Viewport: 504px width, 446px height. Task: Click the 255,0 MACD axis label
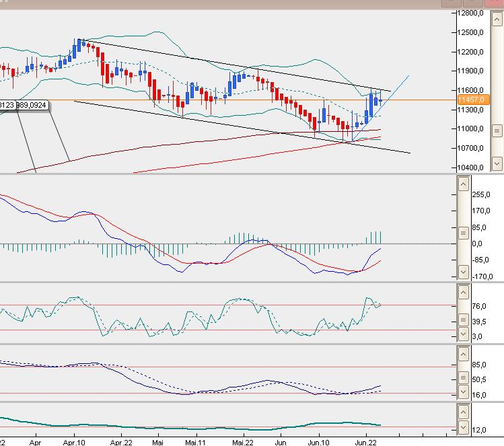(481, 194)
